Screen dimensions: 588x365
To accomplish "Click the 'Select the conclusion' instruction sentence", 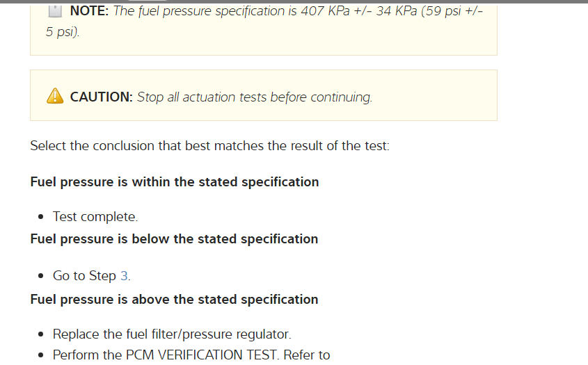I will 209,146.
